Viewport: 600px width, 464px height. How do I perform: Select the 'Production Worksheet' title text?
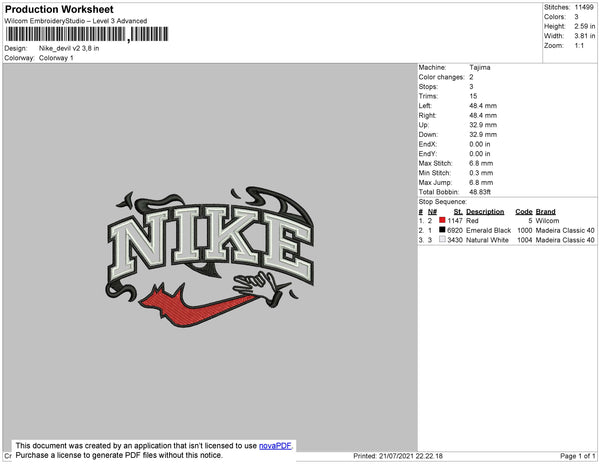click(59, 9)
